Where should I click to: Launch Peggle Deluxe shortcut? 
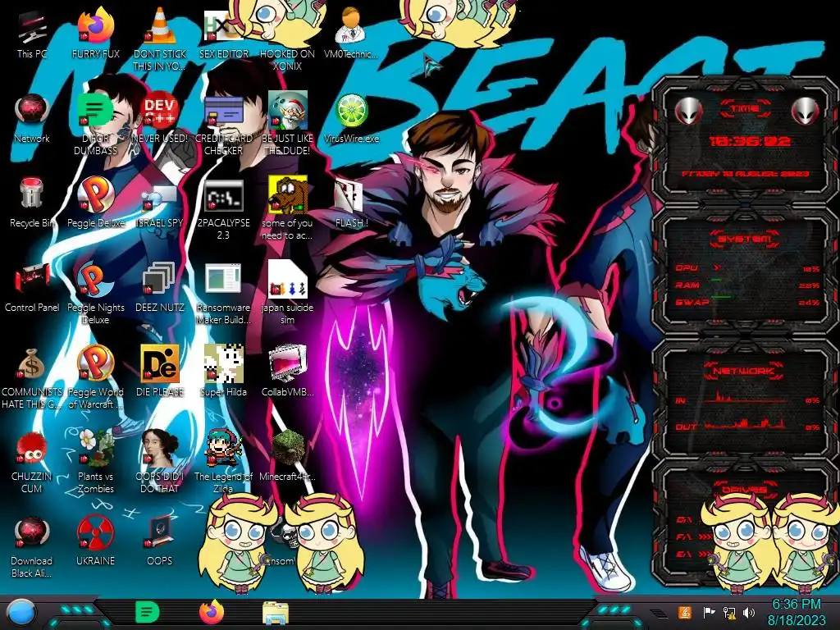95,203
